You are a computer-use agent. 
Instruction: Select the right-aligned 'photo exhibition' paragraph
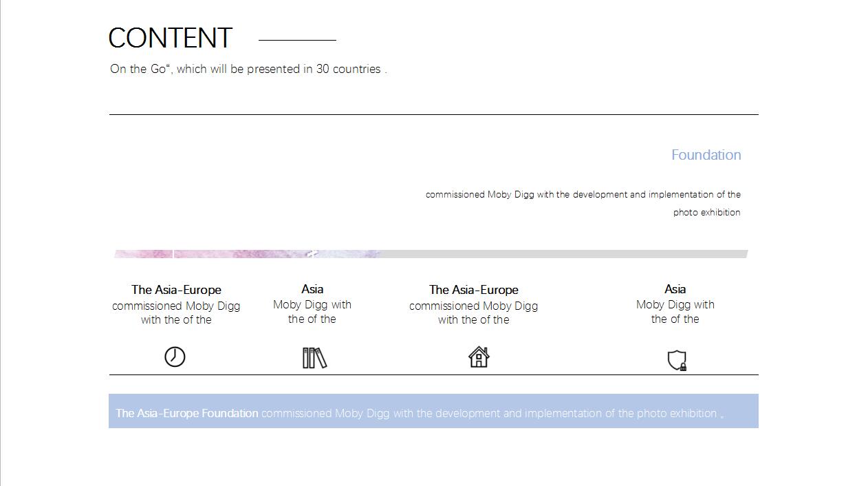click(x=583, y=203)
